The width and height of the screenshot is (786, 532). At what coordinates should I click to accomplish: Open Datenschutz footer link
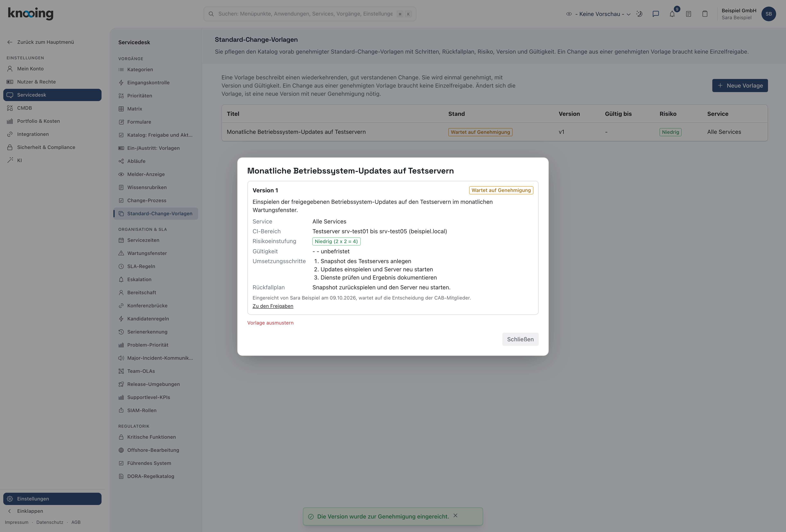(50, 522)
